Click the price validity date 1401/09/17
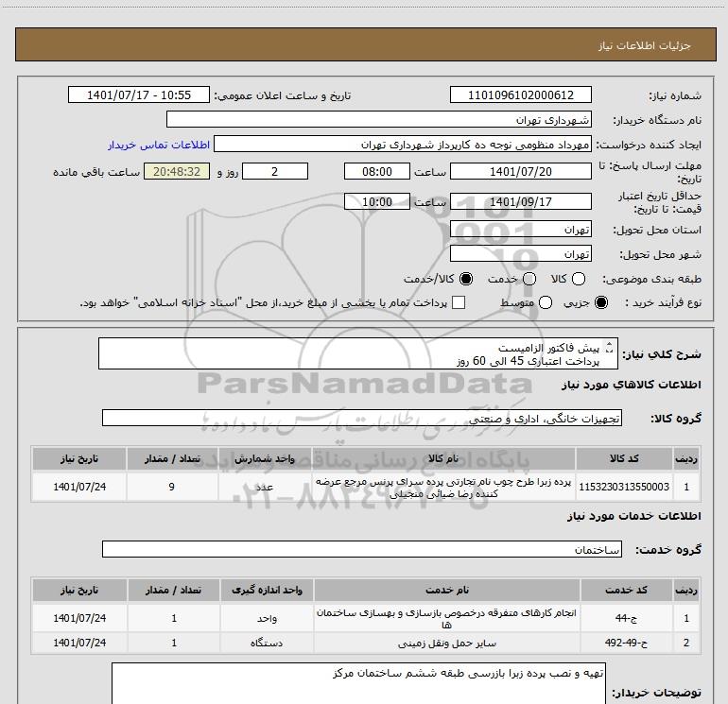The image size is (728, 704). coord(520,201)
